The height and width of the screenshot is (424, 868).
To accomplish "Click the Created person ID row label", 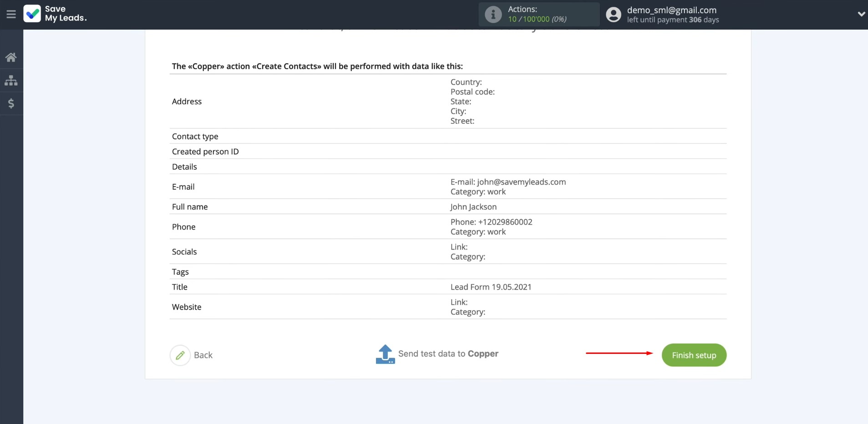I will click(205, 152).
